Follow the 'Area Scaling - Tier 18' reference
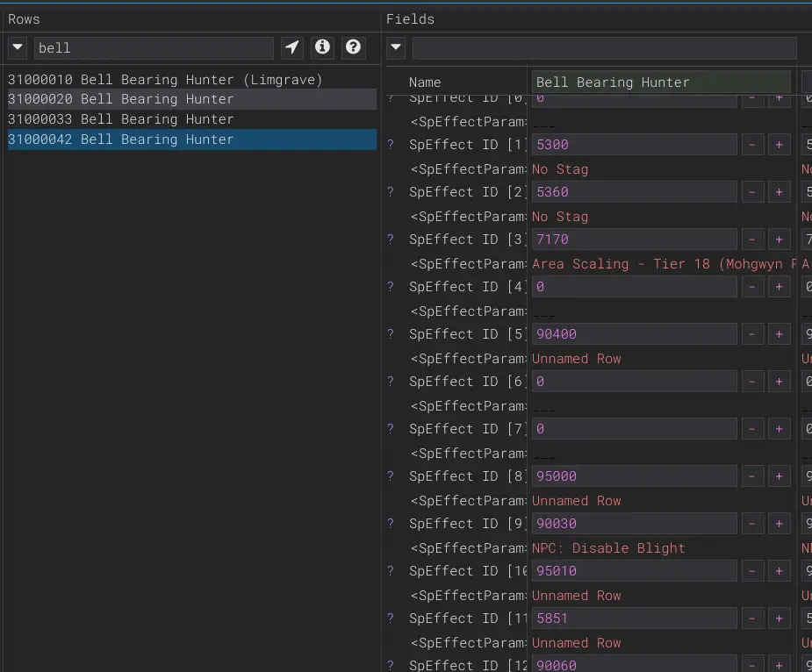 tap(664, 264)
